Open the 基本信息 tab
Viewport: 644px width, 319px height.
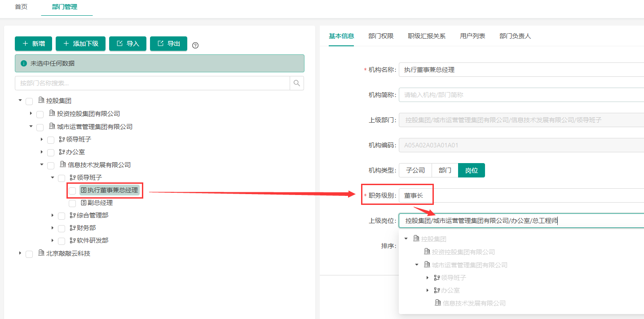(x=341, y=36)
